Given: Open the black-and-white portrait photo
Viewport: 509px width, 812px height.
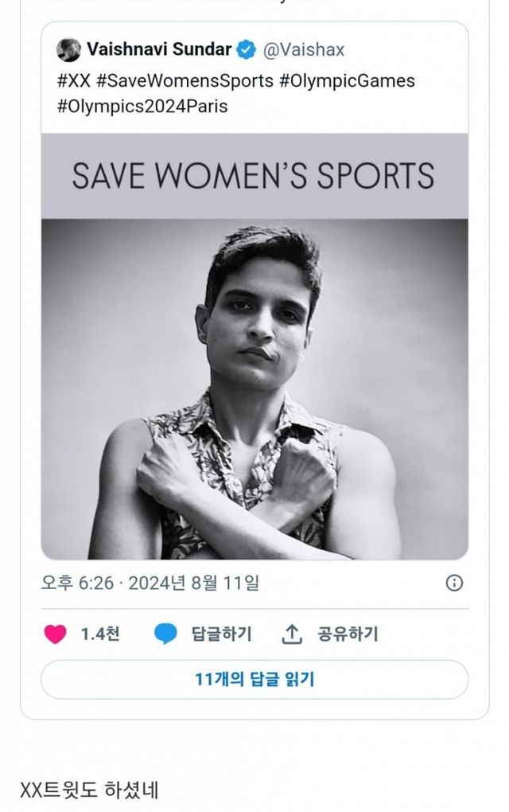Looking at the screenshot, I should tap(254, 388).
